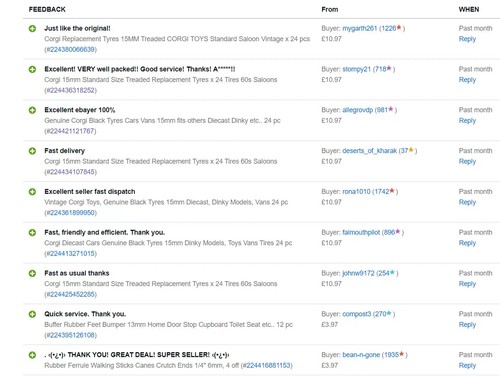
Task: Open buyer compost3's profile
Action: [x=356, y=314]
